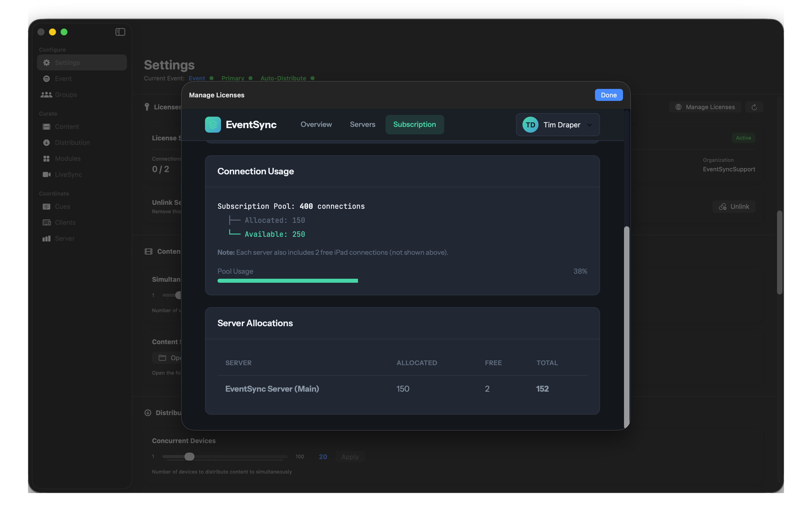This screenshot has width=812, height=530.
Task: Click the EventSyncSupport organization name
Action: coord(729,169)
